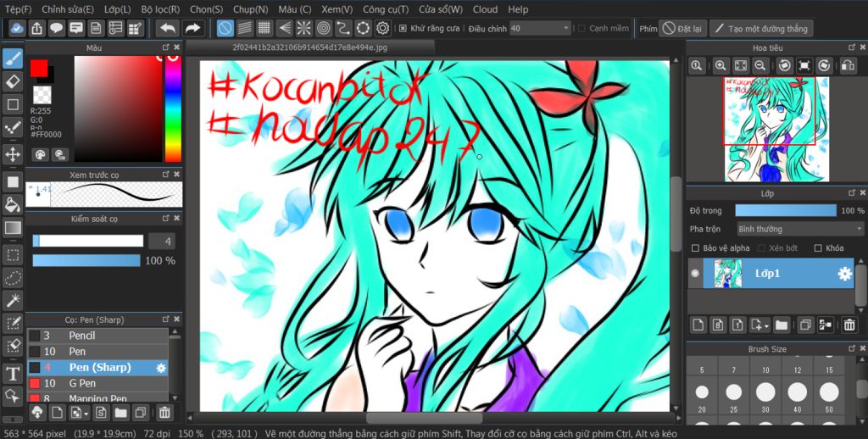Enable the vanishing point snap guide
Image resolution: width=868 pixels, height=439 pixels.
tap(285, 28)
